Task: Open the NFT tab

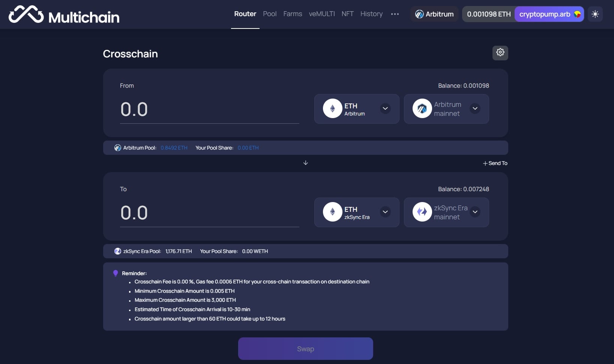Action: click(347, 14)
